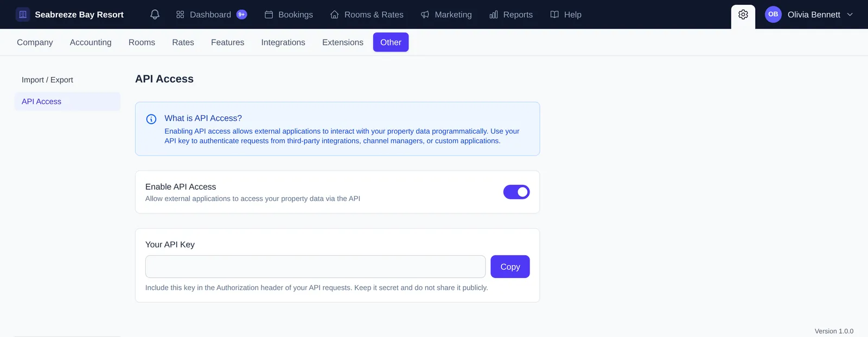Open settings via the gear icon
The height and width of the screenshot is (337, 868).
[743, 15]
